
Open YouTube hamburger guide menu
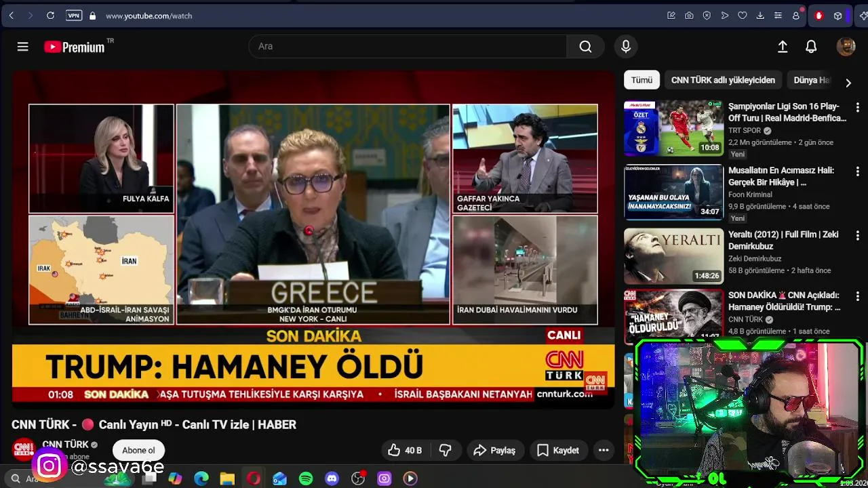click(22, 46)
